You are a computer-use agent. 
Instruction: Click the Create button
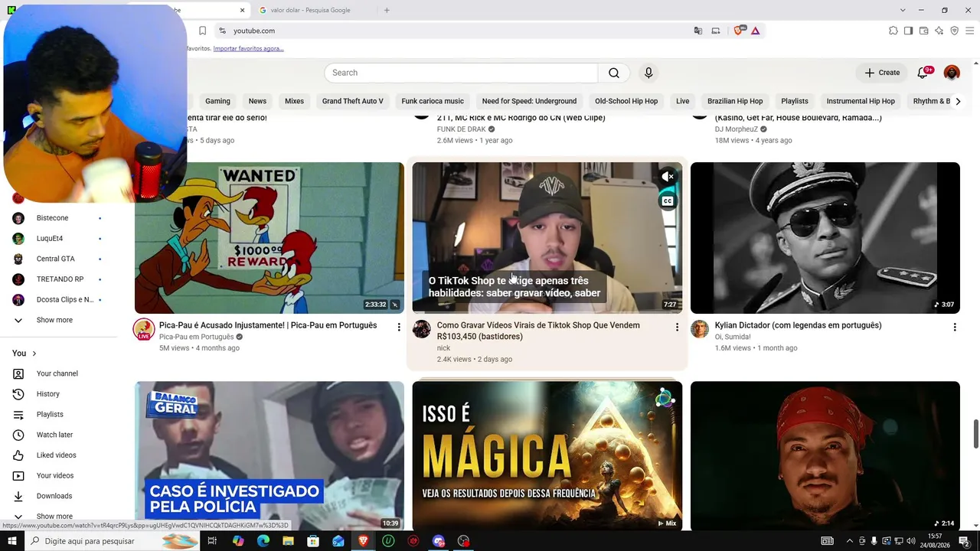[x=882, y=73]
